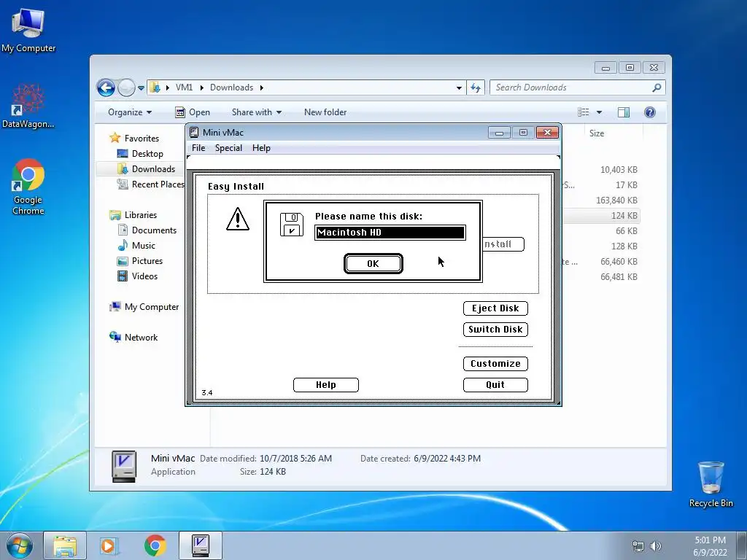Click Explorer forward navigation button
Screen dimensions: 747x560
tap(126, 87)
